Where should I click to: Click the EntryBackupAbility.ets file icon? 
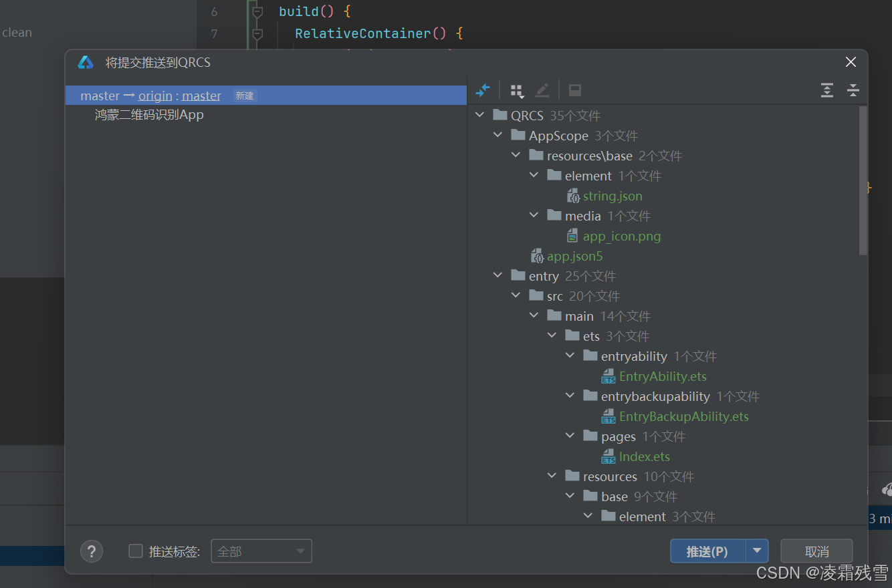tap(608, 416)
